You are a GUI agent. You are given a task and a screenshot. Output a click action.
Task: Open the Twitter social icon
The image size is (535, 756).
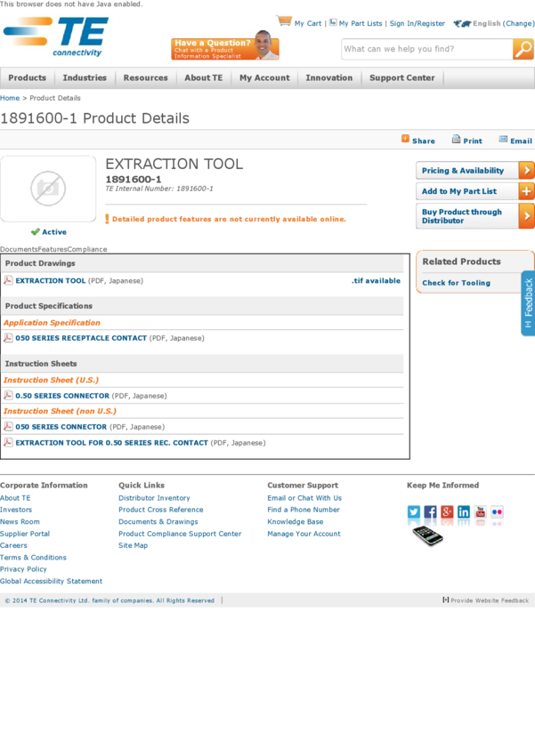coord(413,511)
